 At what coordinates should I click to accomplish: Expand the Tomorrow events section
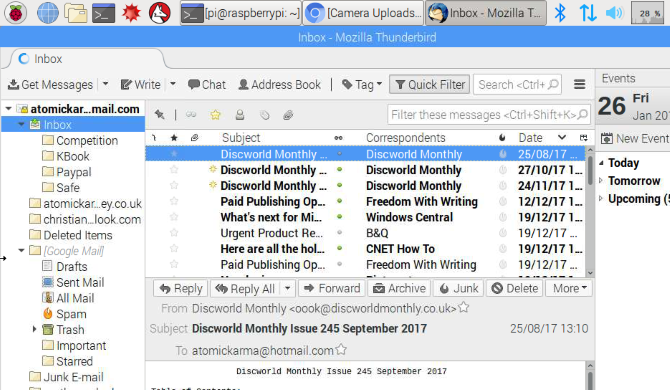pyautogui.click(x=601, y=180)
